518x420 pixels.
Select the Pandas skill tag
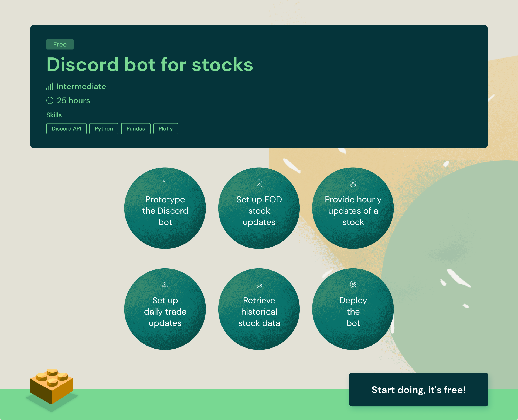136,128
